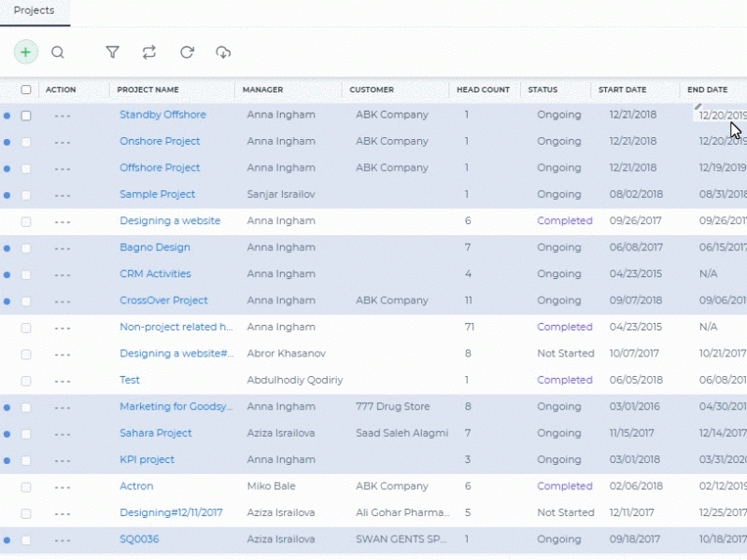This screenshot has width=747, height=560.
Task: Open action menu for Onshore Project
Action: coord(63,143)
